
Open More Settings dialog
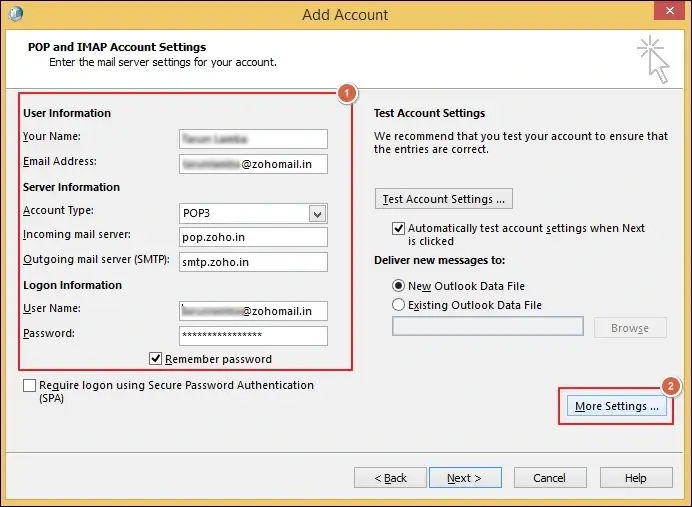point(617,406)
